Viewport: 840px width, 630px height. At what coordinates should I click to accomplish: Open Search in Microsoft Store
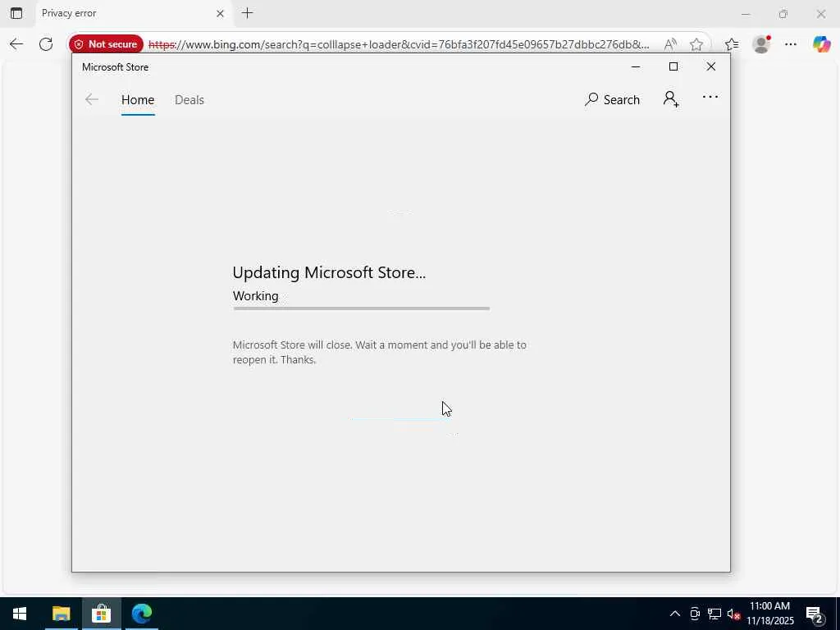(612, 99)
